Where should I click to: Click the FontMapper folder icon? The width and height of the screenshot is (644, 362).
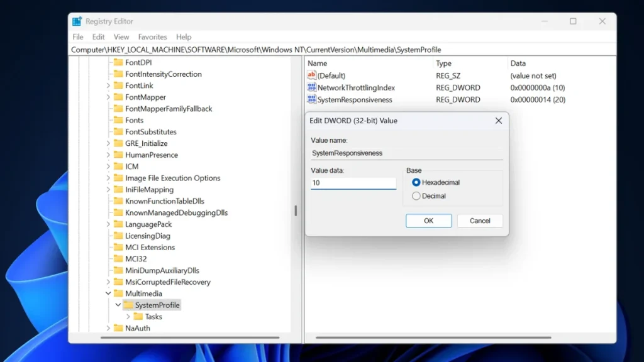pos(118,96)
